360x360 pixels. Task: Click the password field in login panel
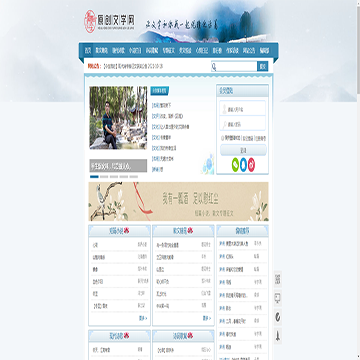point(243,124)
